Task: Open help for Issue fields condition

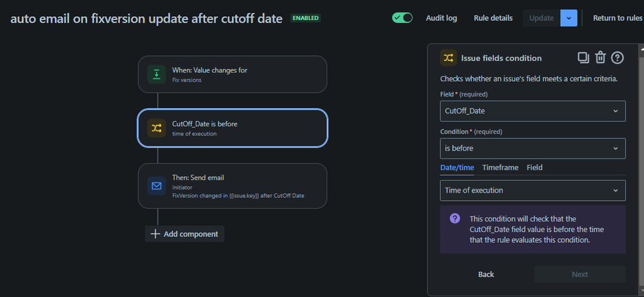Action: [x=618, y=58]
